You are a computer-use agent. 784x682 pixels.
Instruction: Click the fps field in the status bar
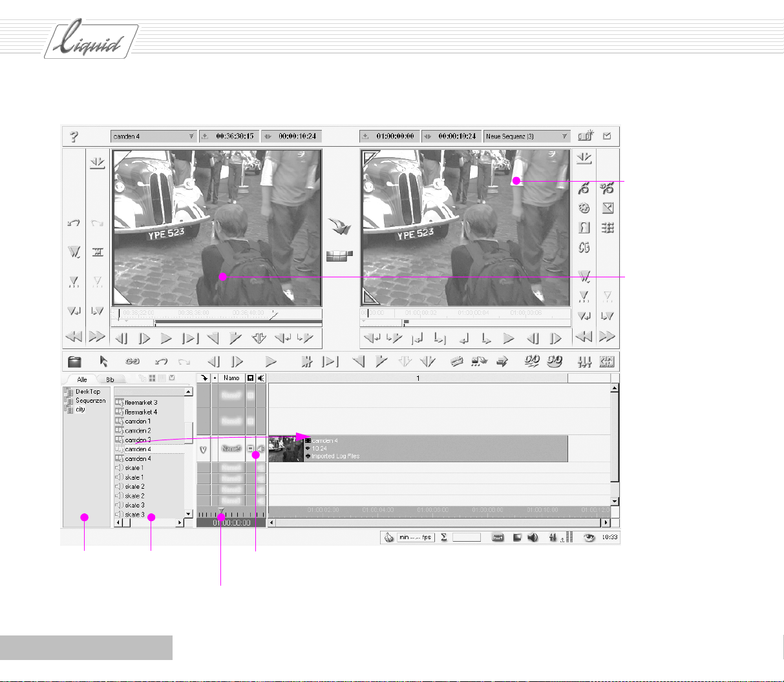pos(416,537)
